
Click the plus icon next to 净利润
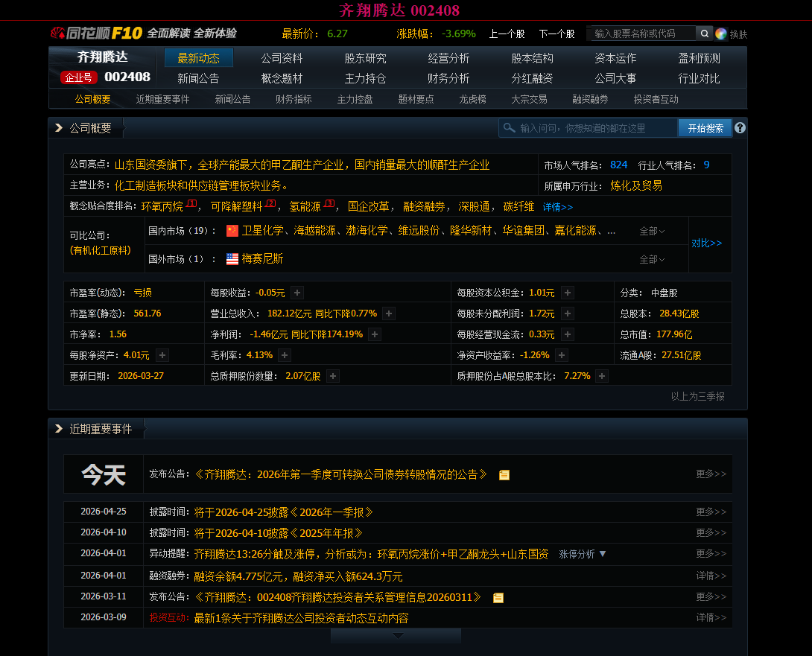(x=375, y=334)
